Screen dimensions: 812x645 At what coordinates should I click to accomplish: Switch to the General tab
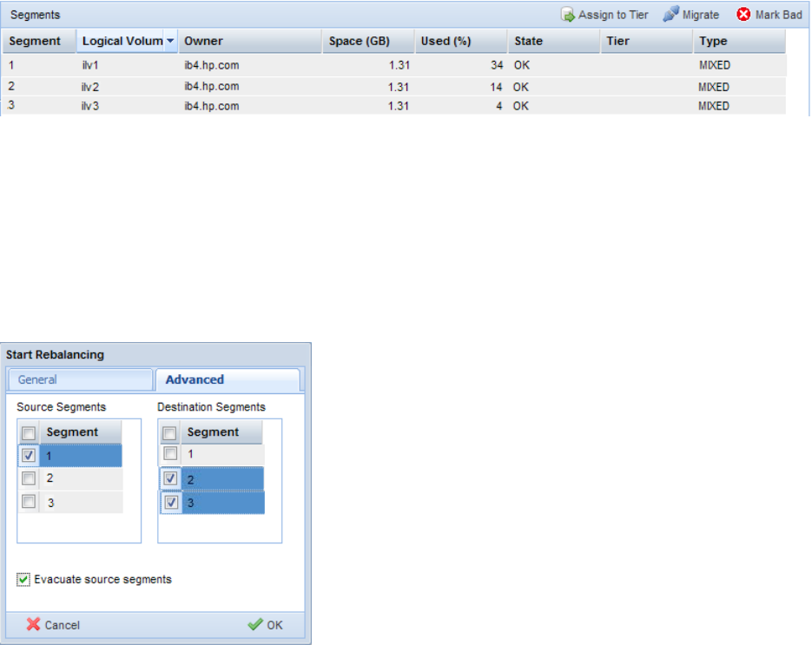(80, 379)
